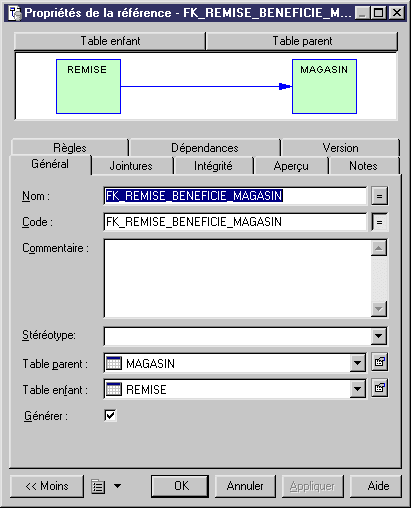This screenshot has height=508, width=411.
Task: Switch to the Jointures tab
Action: 131,166
